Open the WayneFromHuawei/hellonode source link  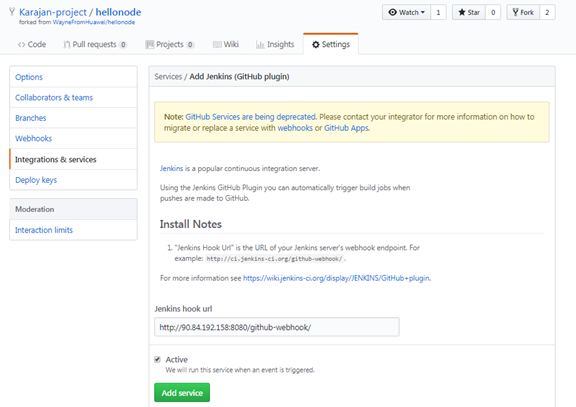94,22
